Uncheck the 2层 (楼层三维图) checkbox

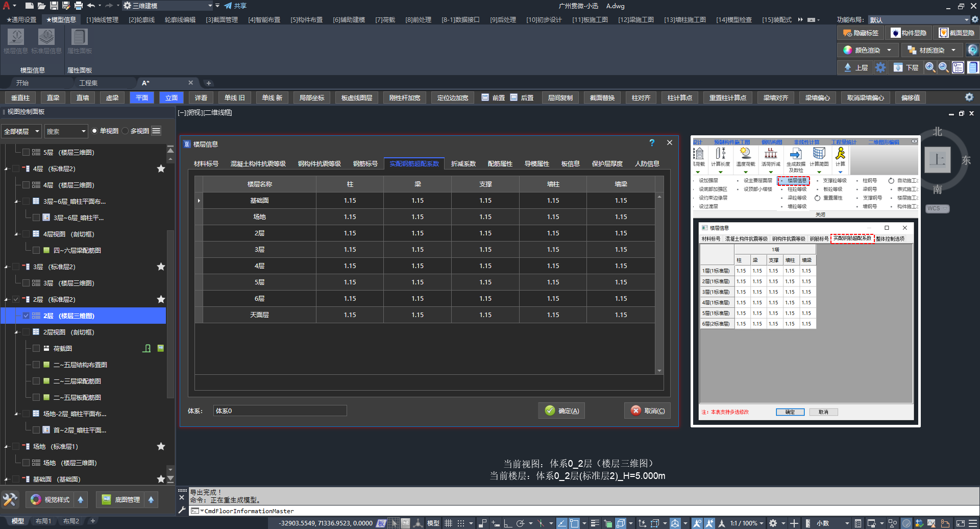[26, 316]
